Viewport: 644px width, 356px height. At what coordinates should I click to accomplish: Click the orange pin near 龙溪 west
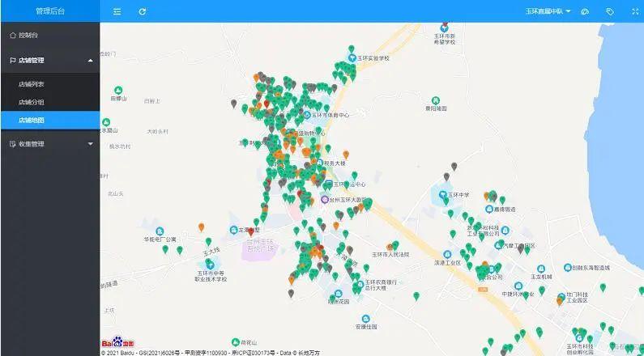[201, 227]
